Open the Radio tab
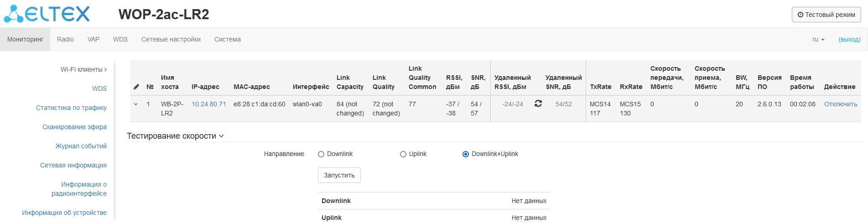Viewport: 868px width, 224px height. [x=65, y=40]
